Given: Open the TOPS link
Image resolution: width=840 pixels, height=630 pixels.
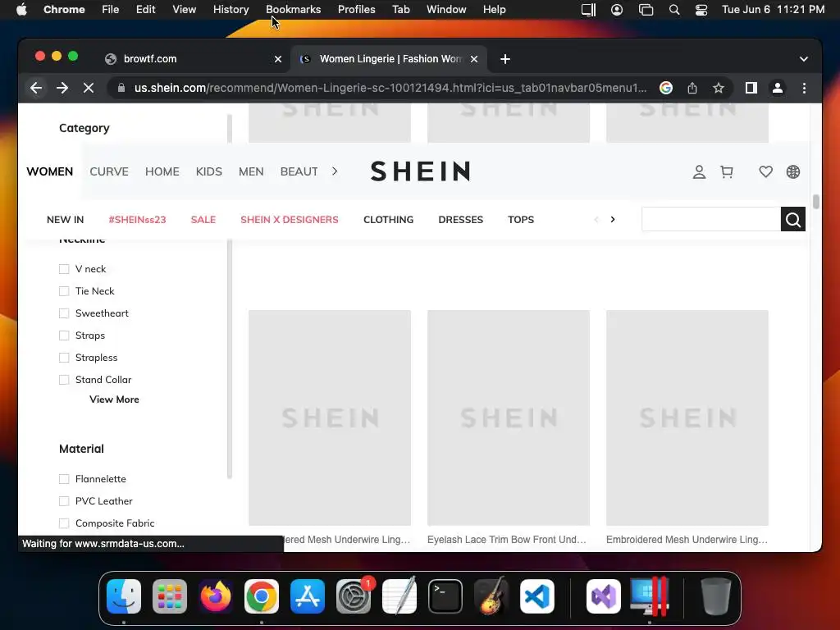Looking at the screenshot, I should click(521, 220).
